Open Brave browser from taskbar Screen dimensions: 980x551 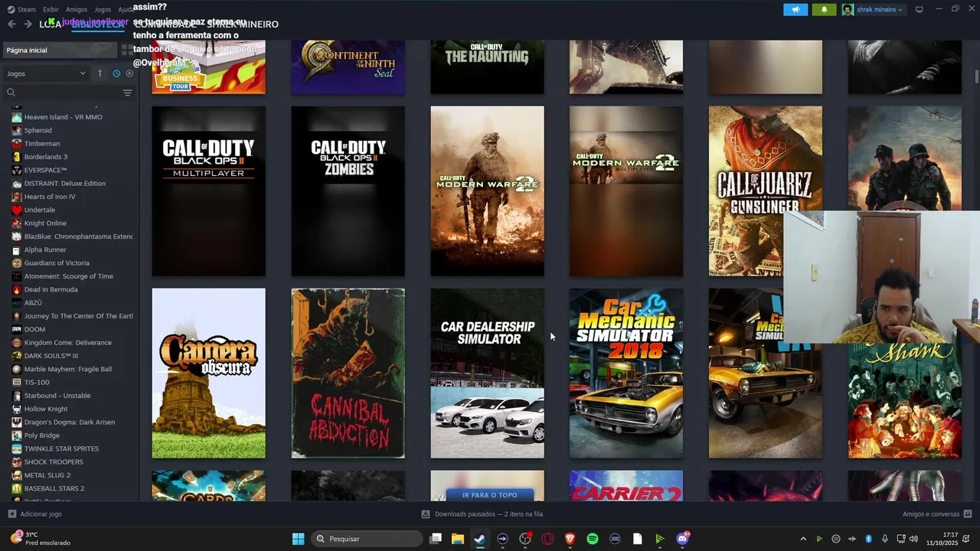point(570,539)
